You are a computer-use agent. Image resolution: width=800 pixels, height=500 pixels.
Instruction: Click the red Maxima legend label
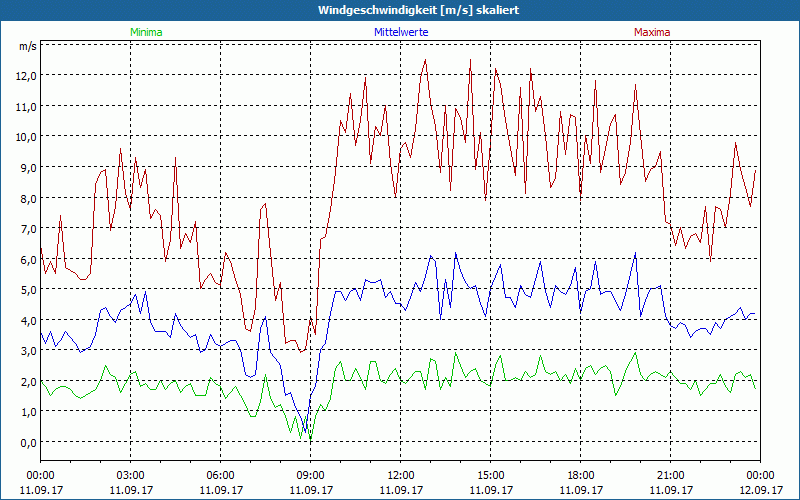(652, 32)
